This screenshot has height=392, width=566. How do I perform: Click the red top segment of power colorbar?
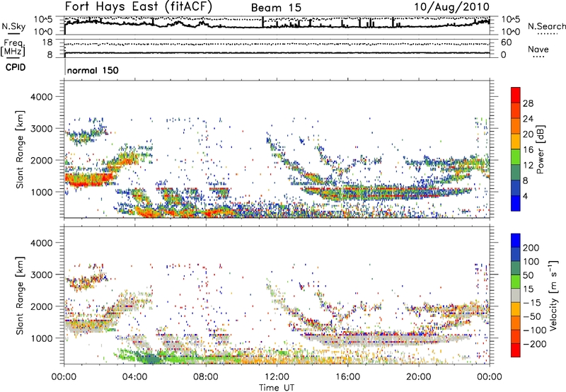[516, 95]
